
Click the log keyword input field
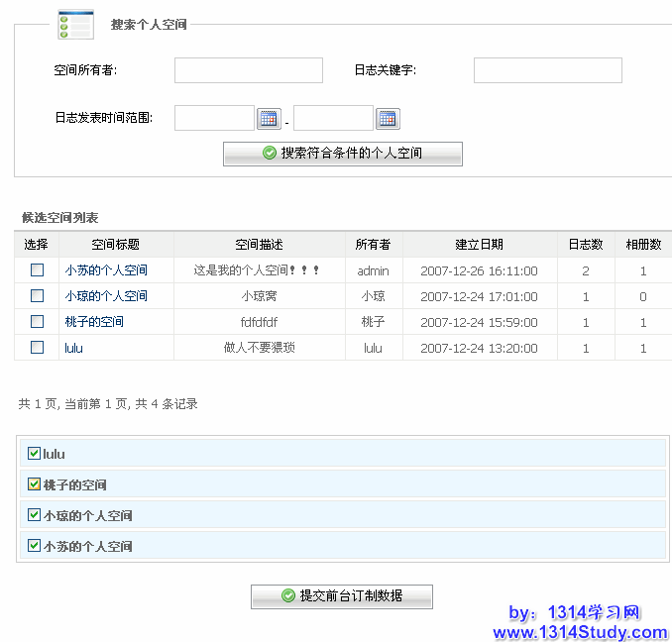(547, 70)
